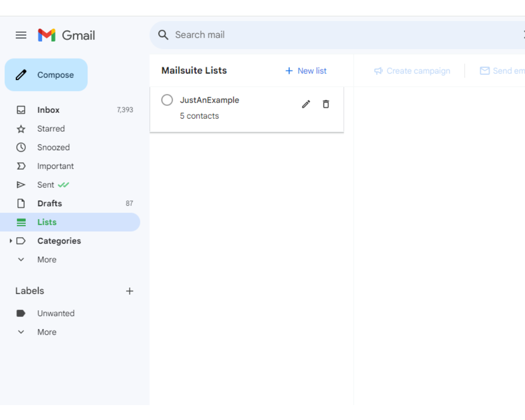This screenshot has height=420, width=525.
Task: Click the Mailsuite Lists heading
Action: 194,70
